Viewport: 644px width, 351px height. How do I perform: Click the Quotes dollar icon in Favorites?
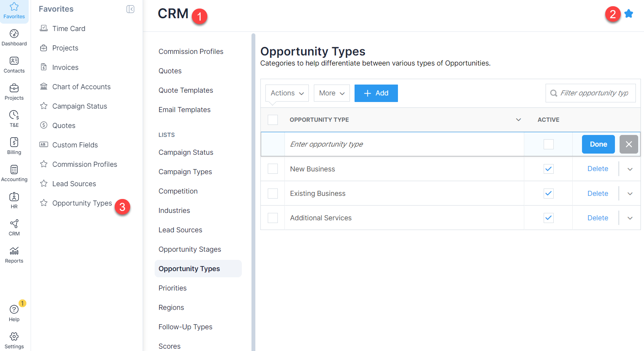(x=44, y=125)
